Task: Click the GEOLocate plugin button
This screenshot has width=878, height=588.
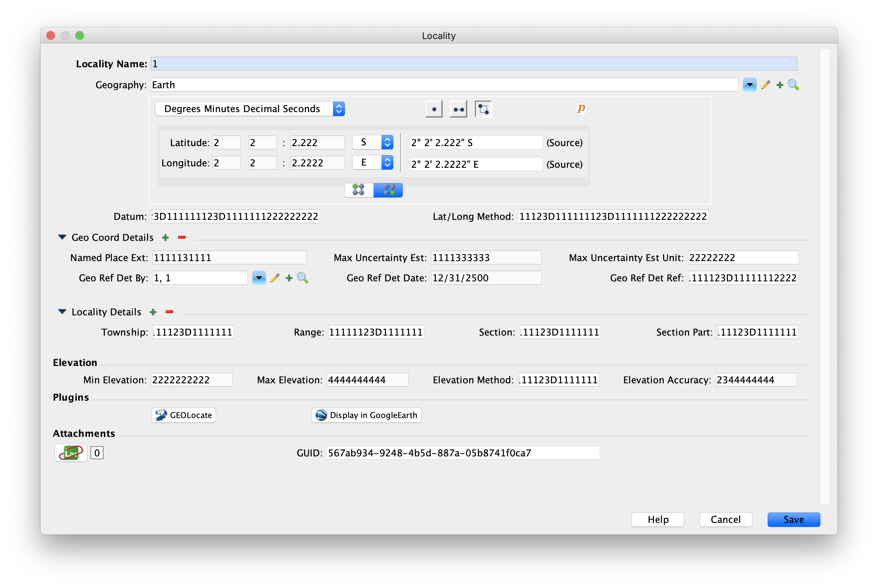Action: 184,415
